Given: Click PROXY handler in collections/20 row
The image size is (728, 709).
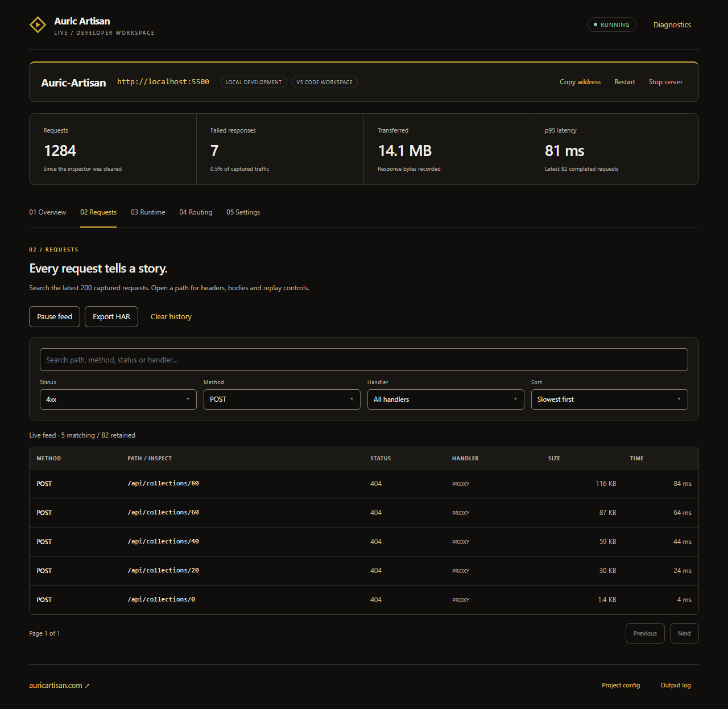Looking at the screenshot, I should pos(461,571).
